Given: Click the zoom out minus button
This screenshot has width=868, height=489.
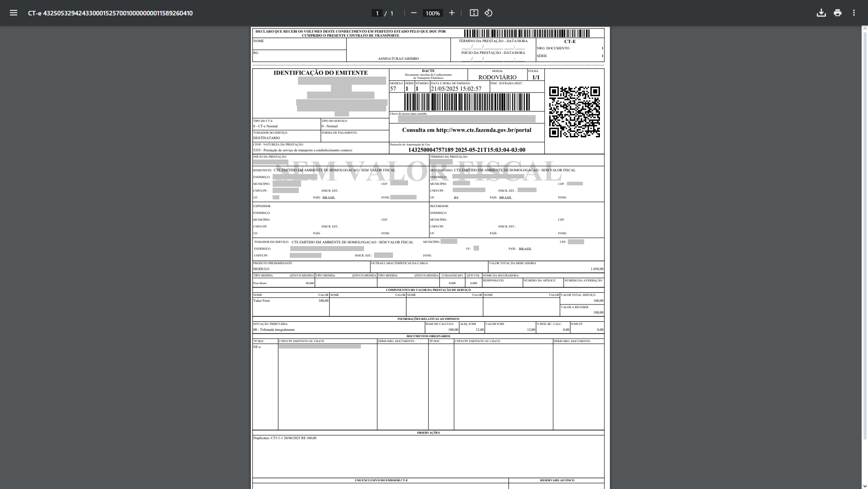Looking at the screenshot, I should pos(413,13).
